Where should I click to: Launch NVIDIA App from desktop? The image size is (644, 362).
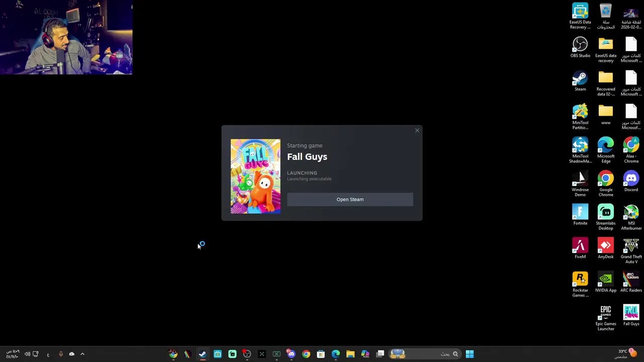pyautogui.click(x=606, y=282)
